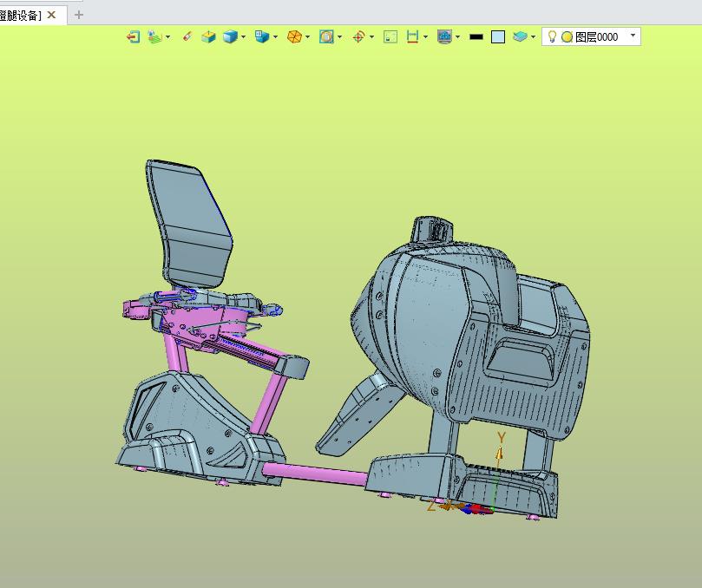Viewport: 702px width, 588px height.
Task: Open dropdown beside framed ring icon
Action: [x=340, y=36]
